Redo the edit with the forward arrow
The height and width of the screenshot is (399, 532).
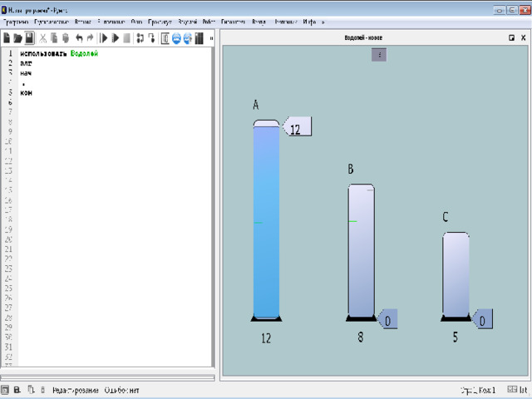(90, 38)
